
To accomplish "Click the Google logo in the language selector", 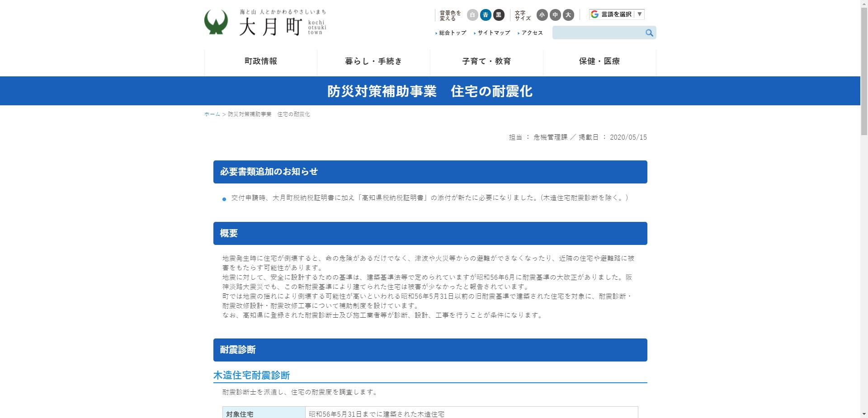I will pyautogui.click(x=594, y=14).
